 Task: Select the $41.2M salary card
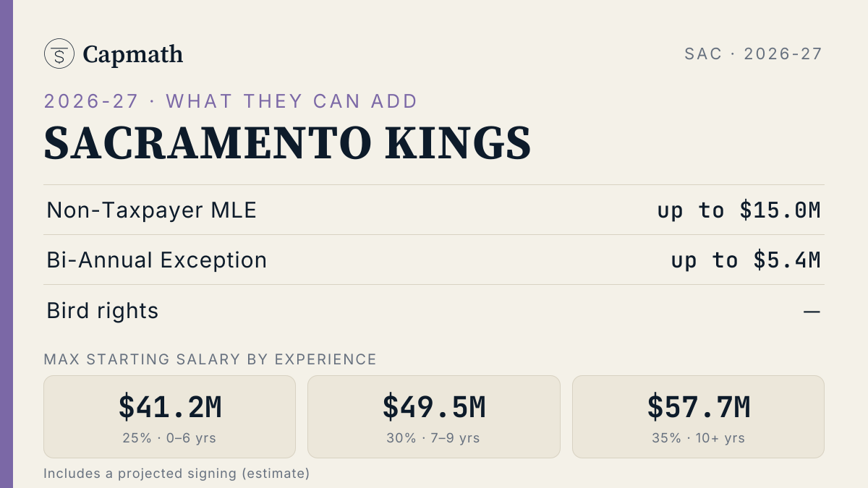coord(170,416)
